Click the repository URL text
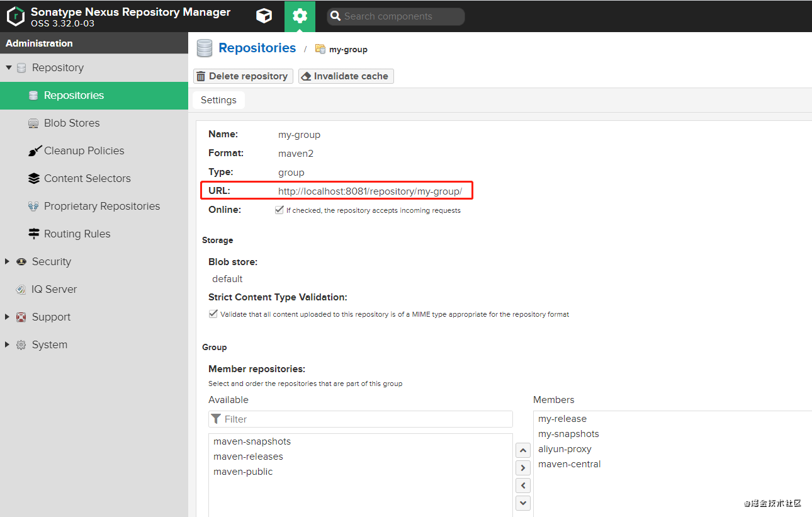The width and height of the screenshot is (812, 517). pyautogui.click(x=370, y=191)
